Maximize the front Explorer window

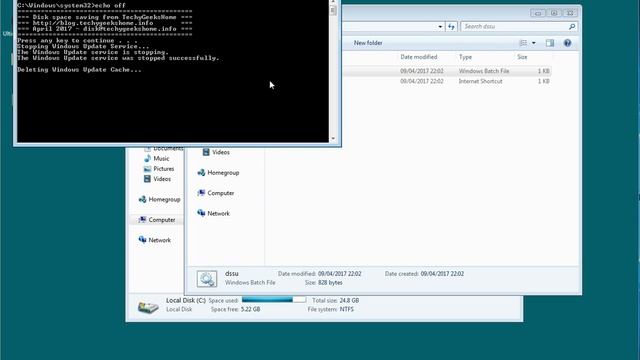554,13
